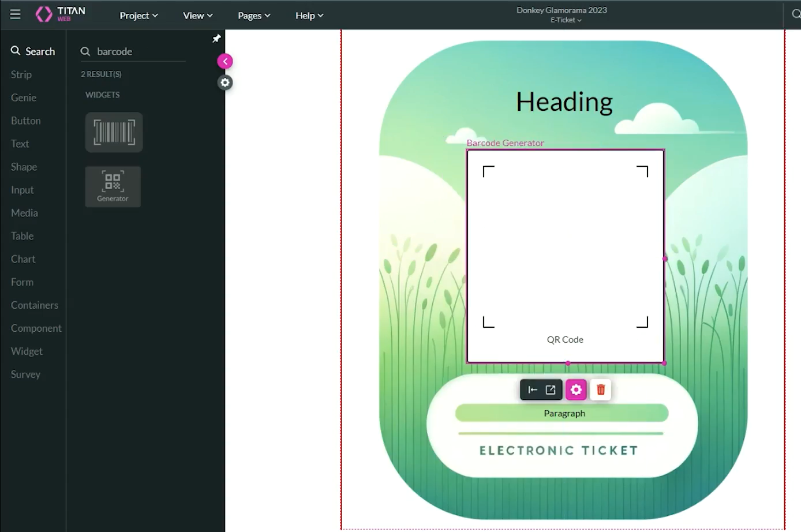Open the Input category
Screen dimensions: 801x532
(x=22, y=190)
